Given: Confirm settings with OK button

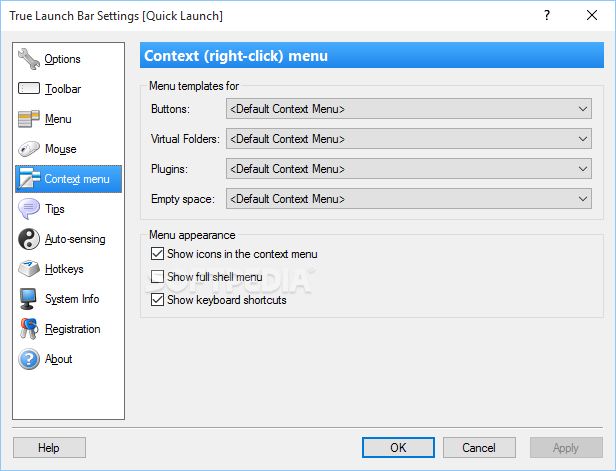Looking at the screenshot, I should (x=398, y=447).
